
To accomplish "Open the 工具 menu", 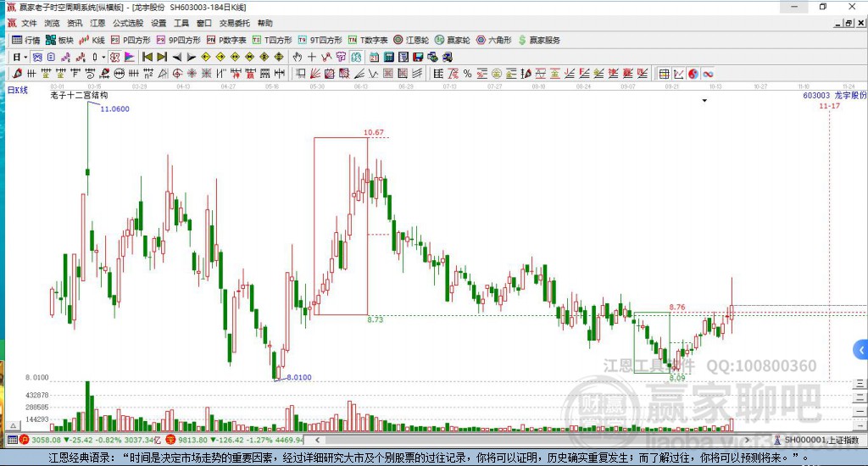I will [x=181, y=23].
